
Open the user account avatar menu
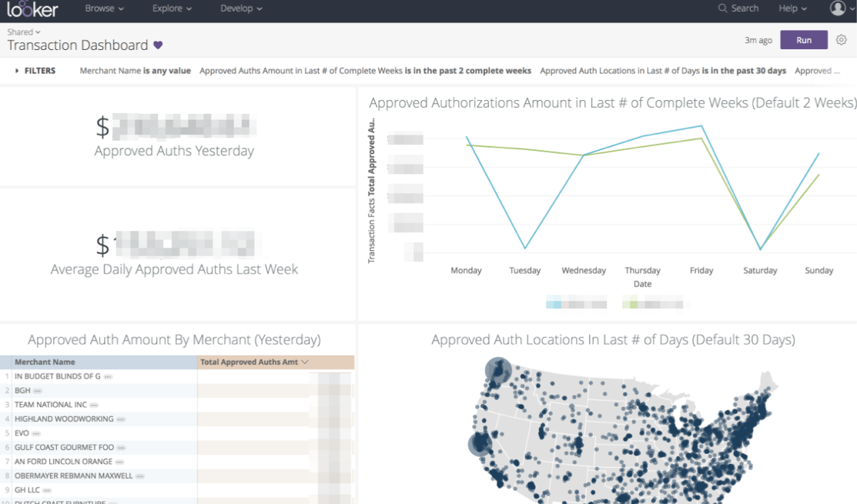[838, 8]
